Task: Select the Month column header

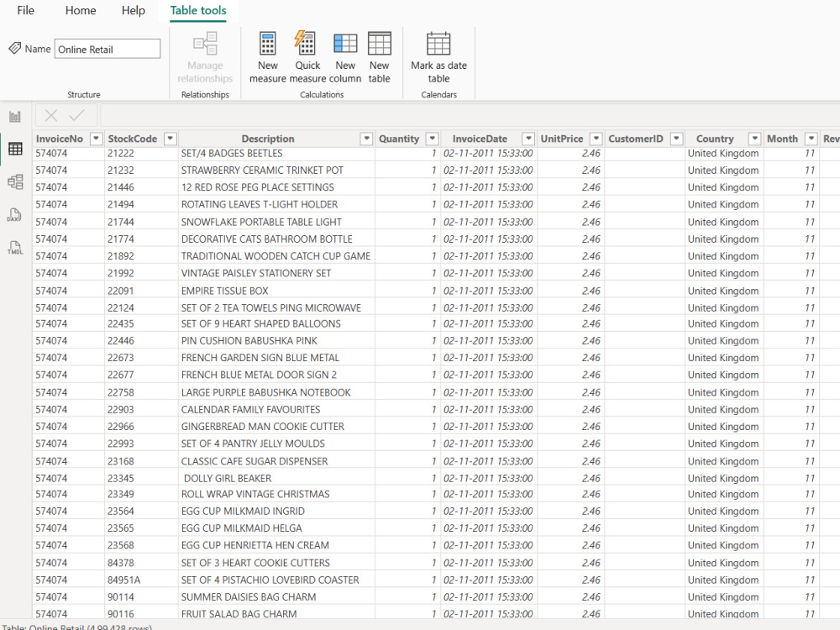Action: point(782,139)
